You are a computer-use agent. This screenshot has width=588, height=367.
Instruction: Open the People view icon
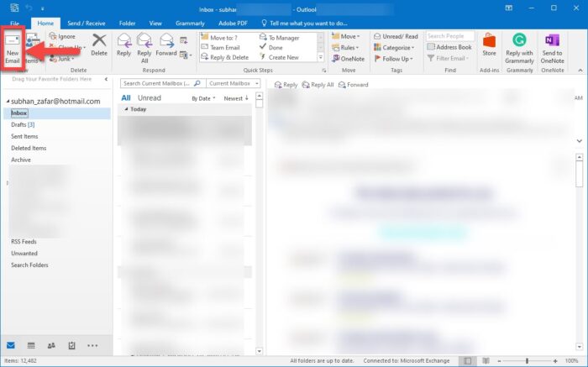pos(51,345)
